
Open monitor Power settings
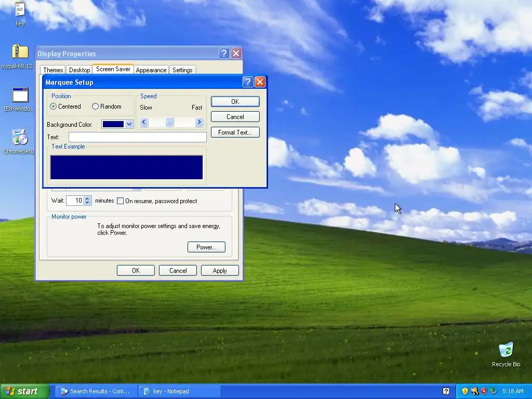[206, 247]
